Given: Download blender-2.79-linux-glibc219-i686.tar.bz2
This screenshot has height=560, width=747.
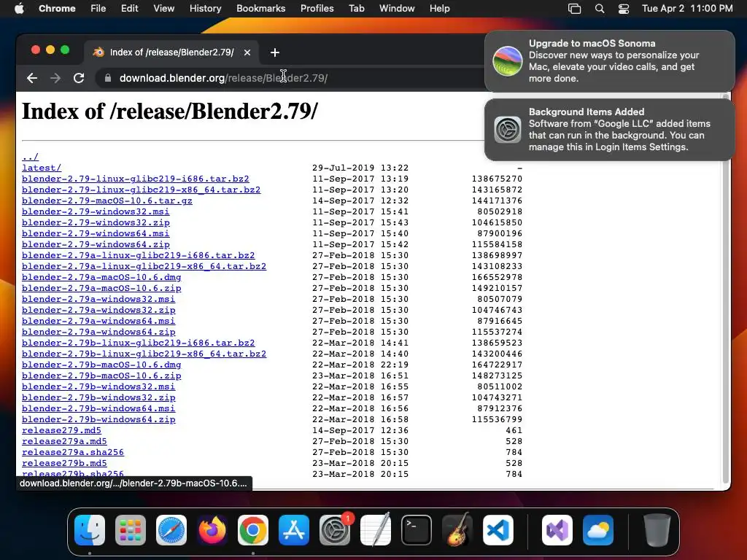Looking at the screenshot, I should (x=135, y=179).
